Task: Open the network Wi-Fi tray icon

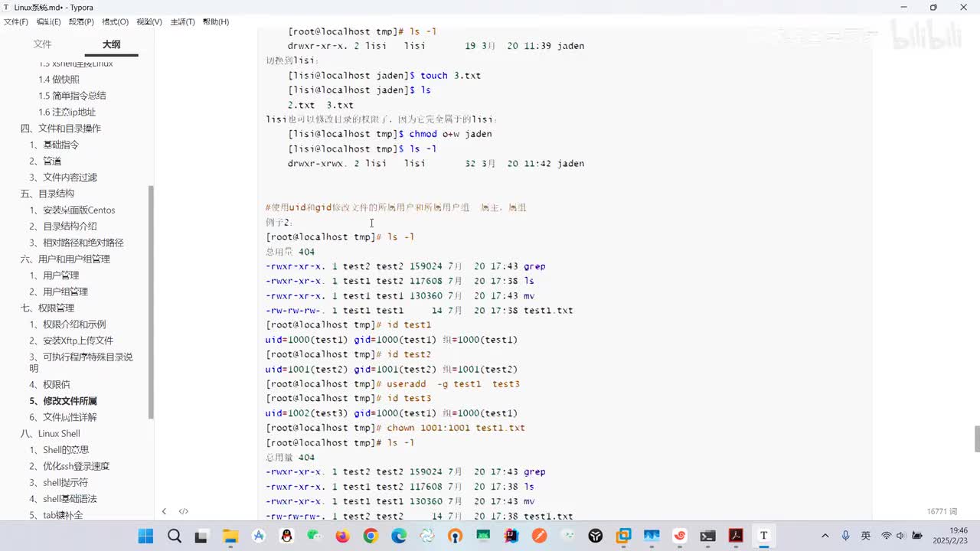Action: tap(887, 536)
